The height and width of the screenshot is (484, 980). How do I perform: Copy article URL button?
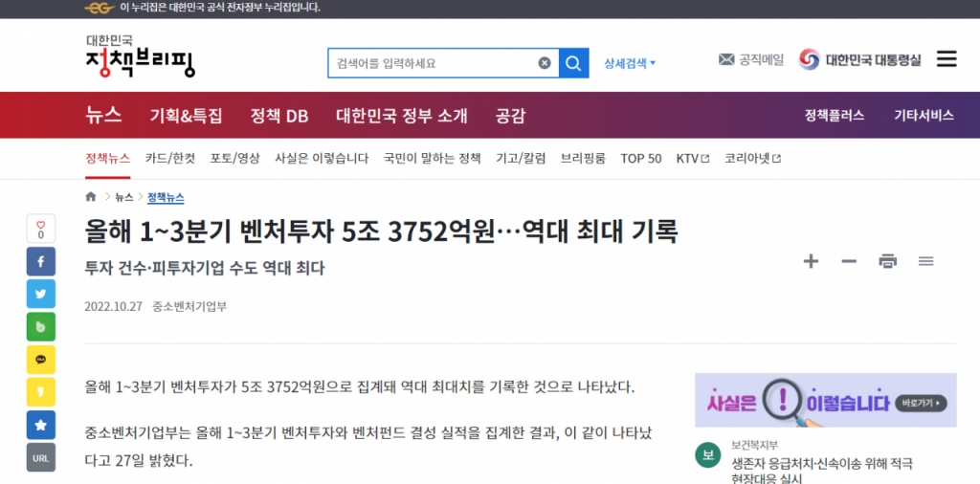click(x=40, y=458)
